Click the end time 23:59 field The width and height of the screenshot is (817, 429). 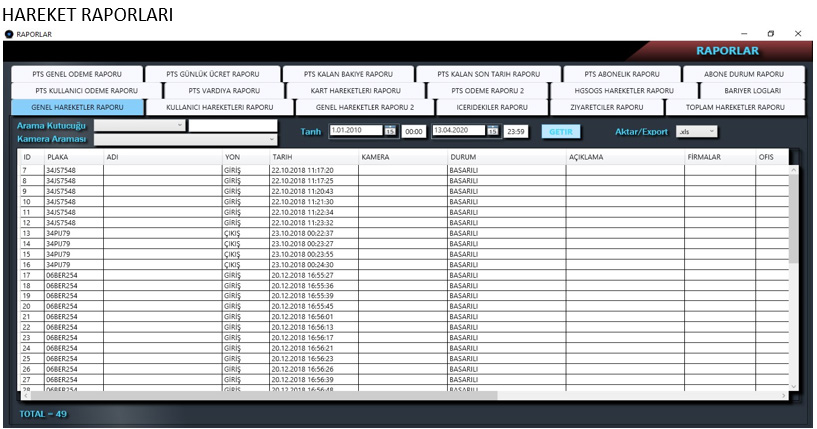[x=517, y=131]
